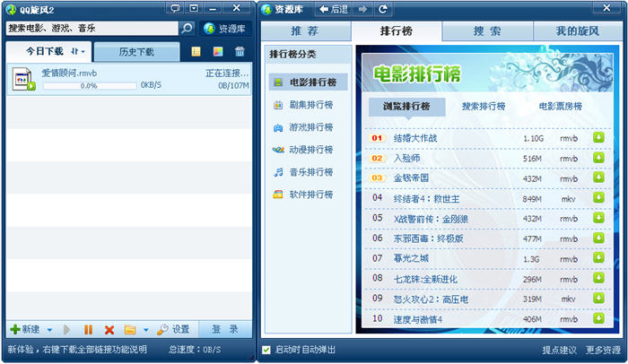
Task: Delete the task with the red X icon
Action: click(x=109, y=330)
